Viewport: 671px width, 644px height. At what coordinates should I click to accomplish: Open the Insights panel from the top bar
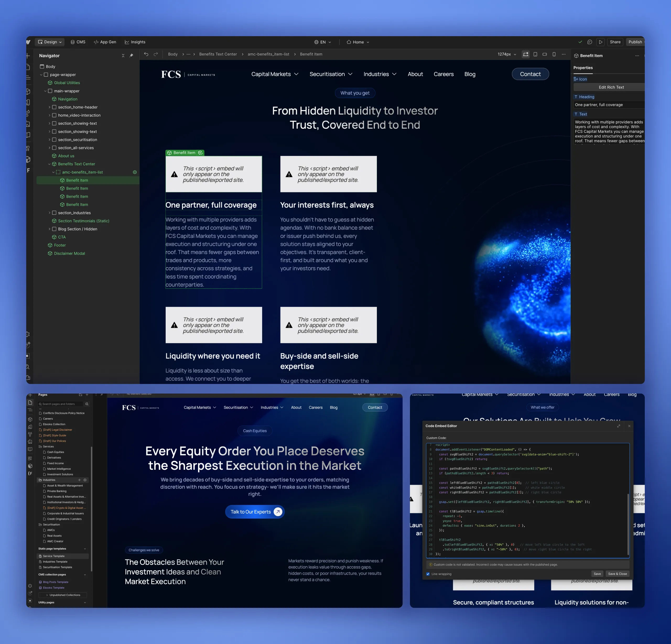click(135, 42)
